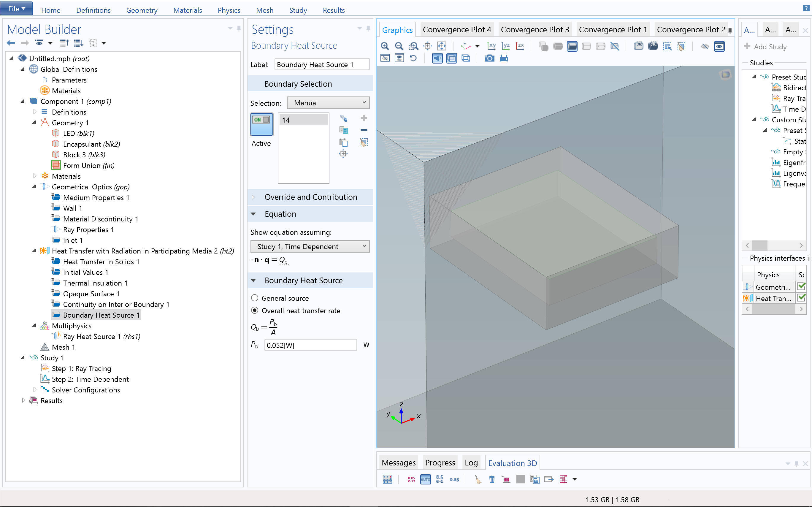Select General source radio button
The width and height of the screenshot is (812, 507).
pyautogui.click(x=255, y=298)
